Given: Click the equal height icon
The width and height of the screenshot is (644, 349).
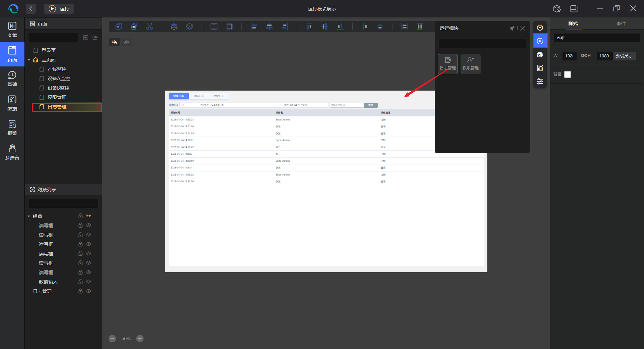Looking at the screenshot, I should (420, 27).
